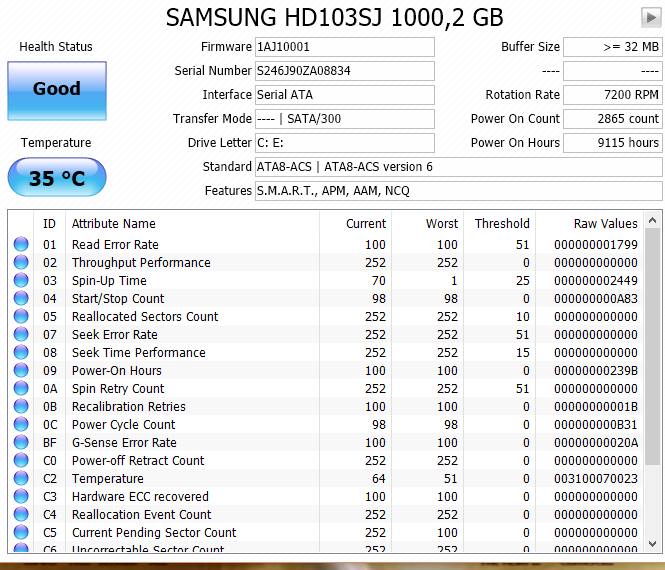Click the Power On Count field 2865 count

pos(612,119)
